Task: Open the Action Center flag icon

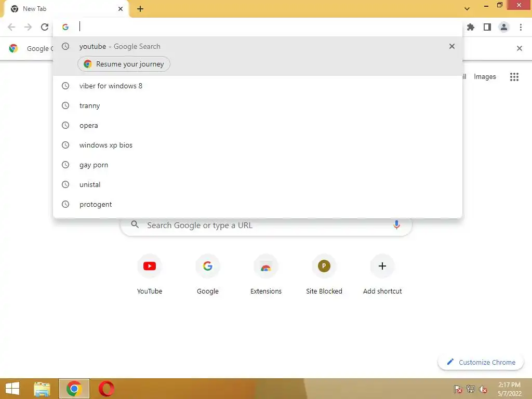Action: click(458, 389)
